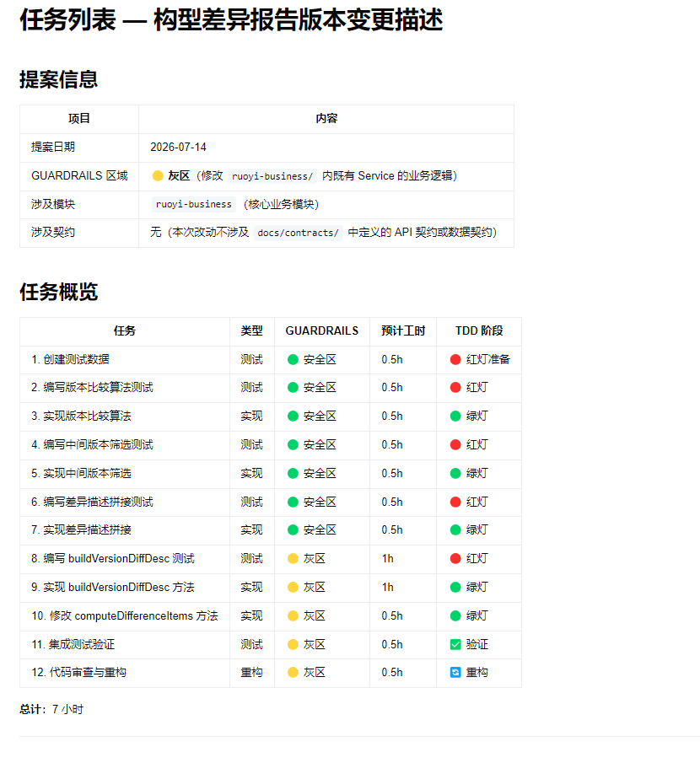Click inline code ruoyi-business in 涉及模块 row
This screenshot has height=763, width=700.
(x=194, y=204)
